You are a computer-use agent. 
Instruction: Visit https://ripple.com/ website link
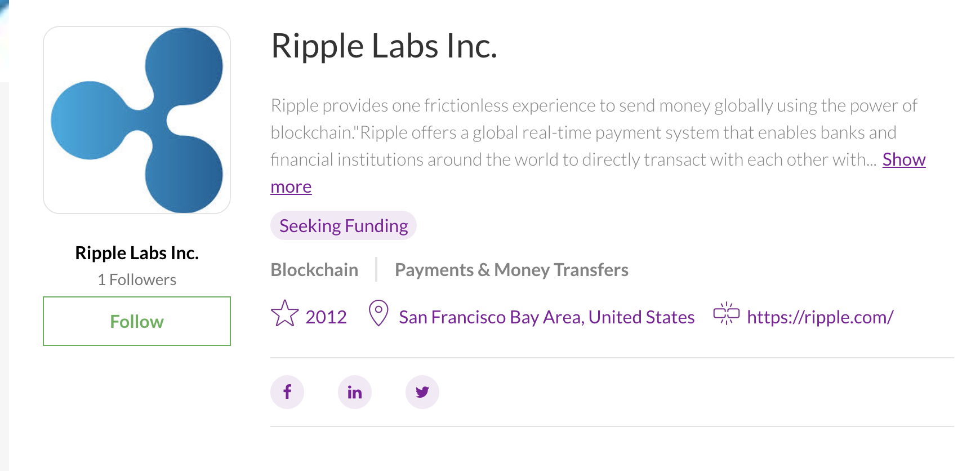point(820,317)
